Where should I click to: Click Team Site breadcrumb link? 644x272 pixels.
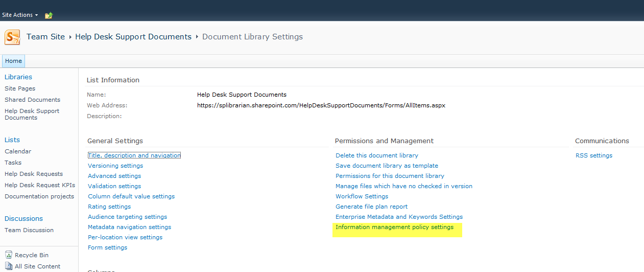pos(45,37)
